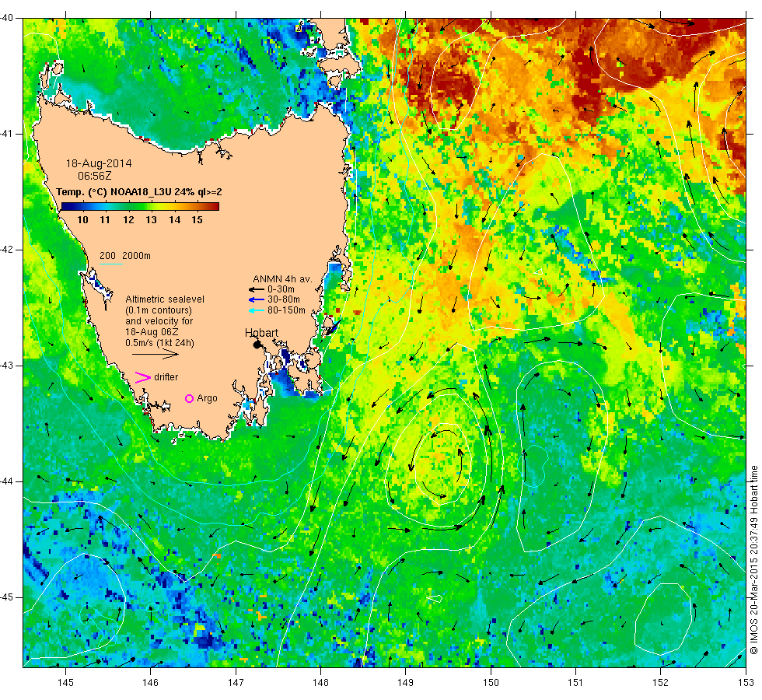
Task: Click the blue 30-80m legend arrow
Action: click(256, 299)
